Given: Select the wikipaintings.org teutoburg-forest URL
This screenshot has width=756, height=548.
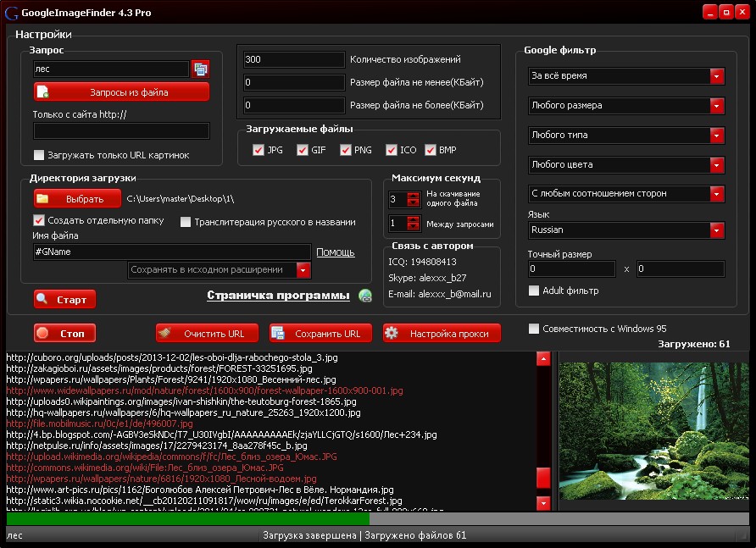Looking at the screenshot, I should coord(181,401).
